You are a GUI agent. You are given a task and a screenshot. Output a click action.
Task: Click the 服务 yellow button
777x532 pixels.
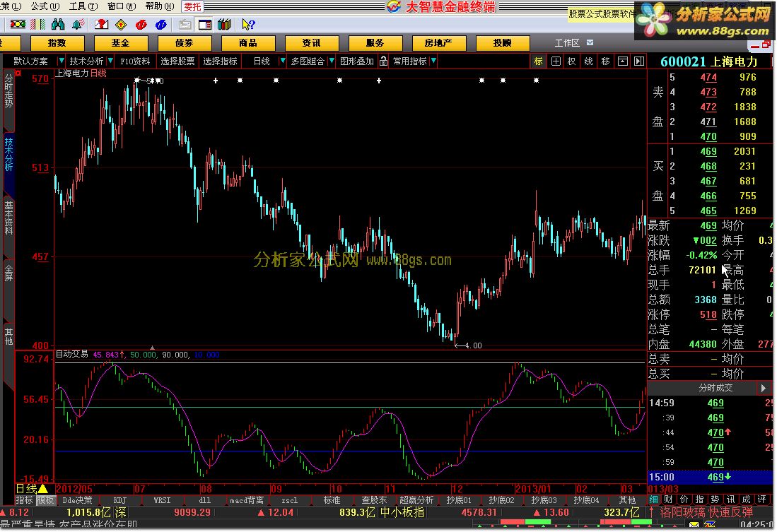[x=375, y=43]
